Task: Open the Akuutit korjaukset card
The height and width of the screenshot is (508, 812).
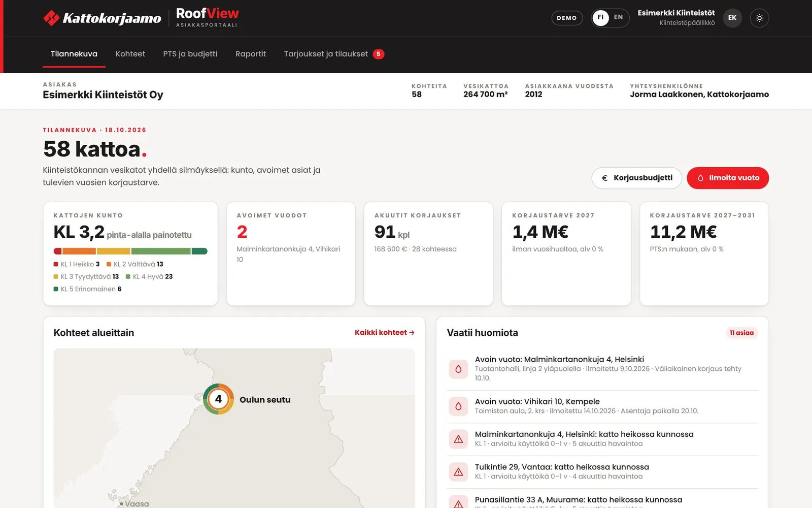Action: pyautogui.click(x=428, y=253)
